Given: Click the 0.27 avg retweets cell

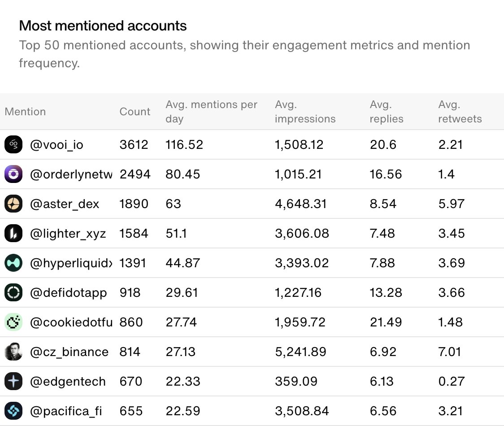Looking at the screenshot, I should pyautogui.click(x=451, y=381).
